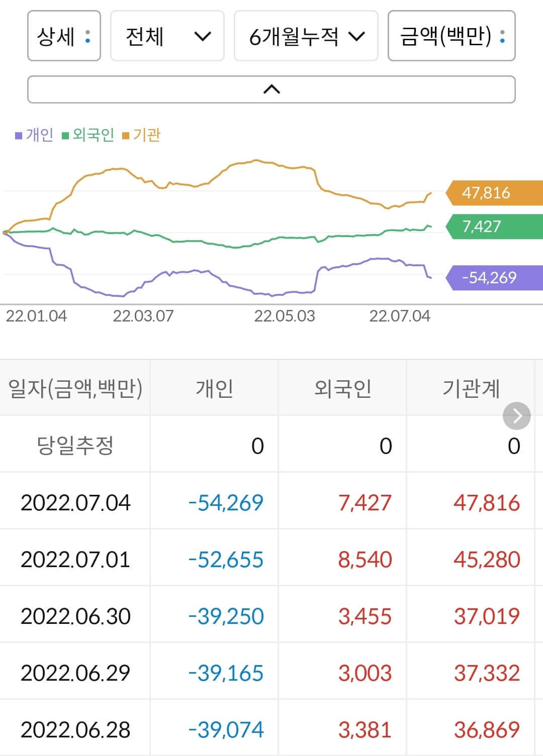Click the 금액(백만) button

pyautogui.click(x=451, y=36)
